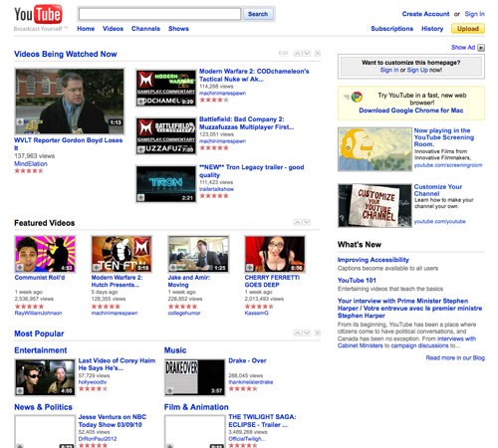Click Sign In at top right
Image resolution: width=498 pixels, height=448 pixels.
pyautogui.click(x=474, y=14)
